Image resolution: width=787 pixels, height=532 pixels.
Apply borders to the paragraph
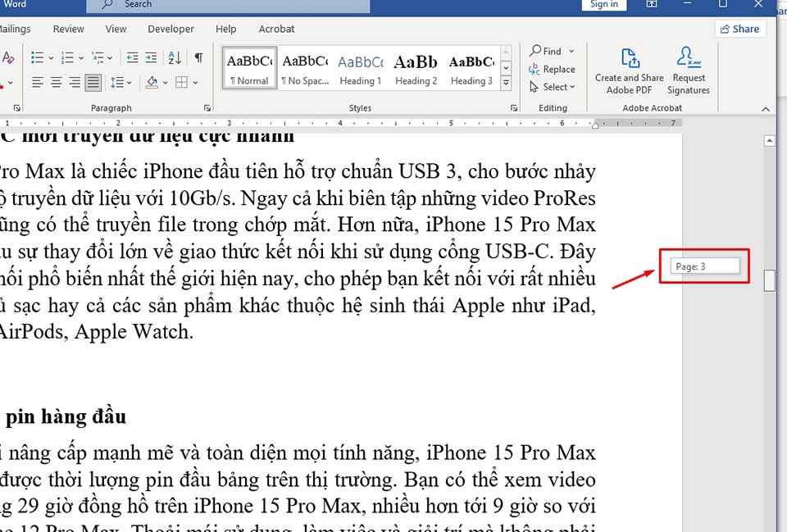[x=181, y=82]
